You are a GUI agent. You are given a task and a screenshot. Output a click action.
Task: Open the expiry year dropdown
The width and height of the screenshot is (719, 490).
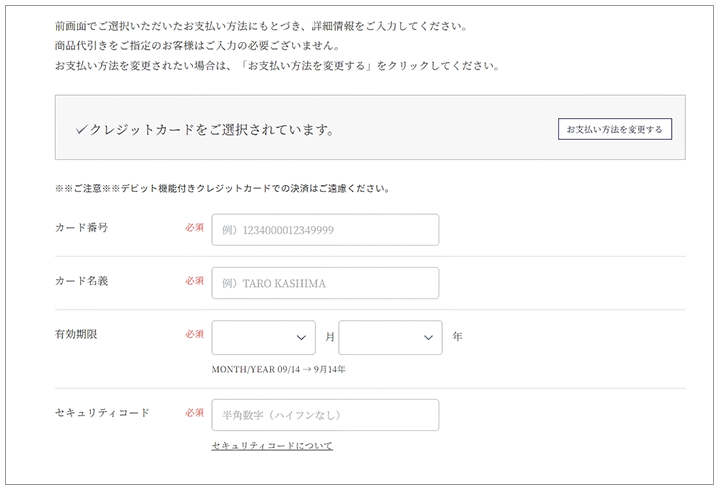390,337
